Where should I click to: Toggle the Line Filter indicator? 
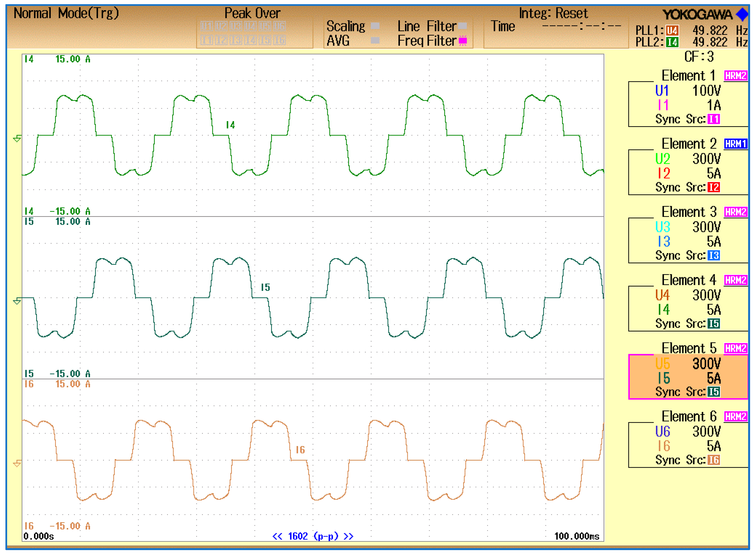pos(462,26)
